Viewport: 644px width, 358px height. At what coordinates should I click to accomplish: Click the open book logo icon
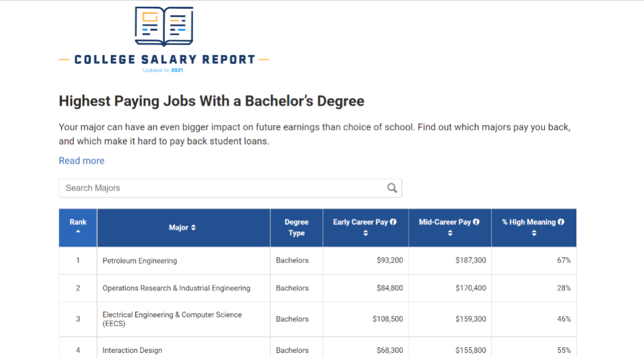164,26
